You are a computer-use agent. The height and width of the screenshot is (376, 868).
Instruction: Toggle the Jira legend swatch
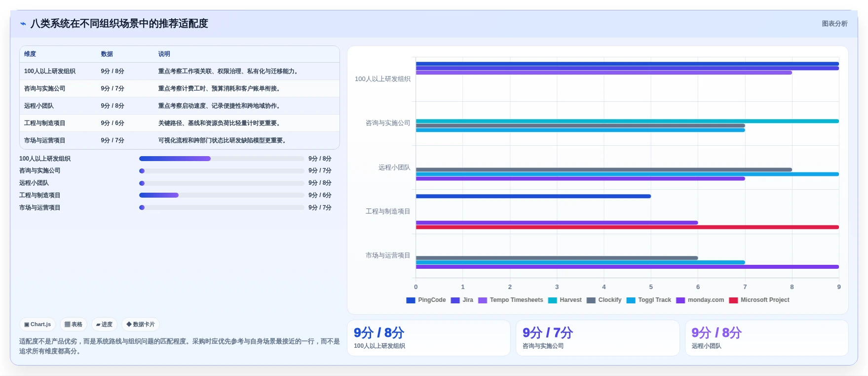tap(455, 300)
